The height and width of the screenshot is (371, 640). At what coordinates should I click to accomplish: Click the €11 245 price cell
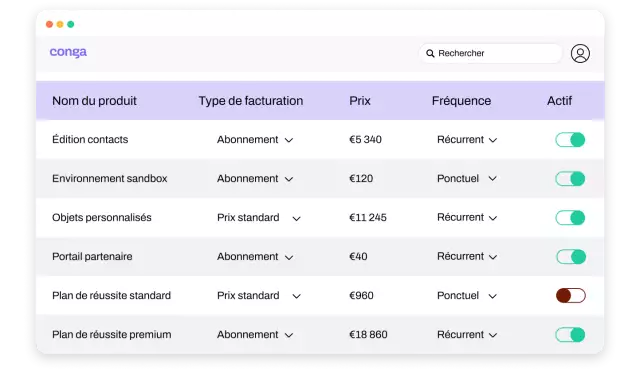pos(368,218)
